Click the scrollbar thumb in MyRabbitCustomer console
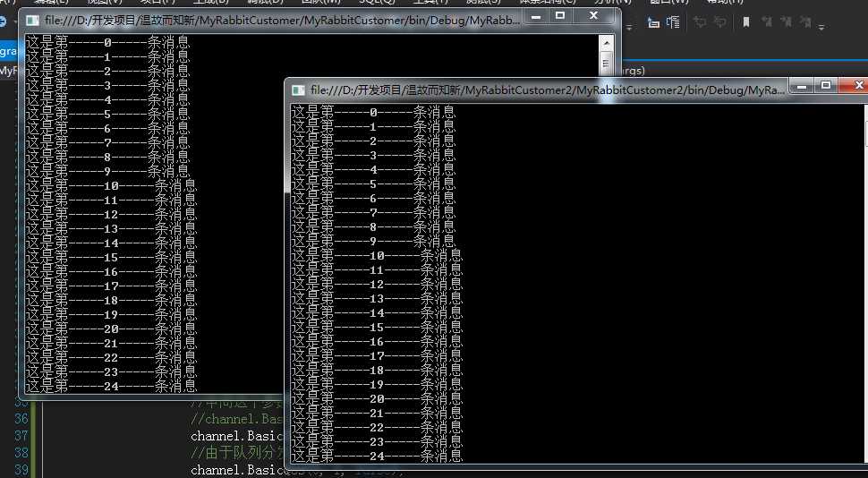The height and width of the screenshot is (478, 868). (x=606, y=63)
